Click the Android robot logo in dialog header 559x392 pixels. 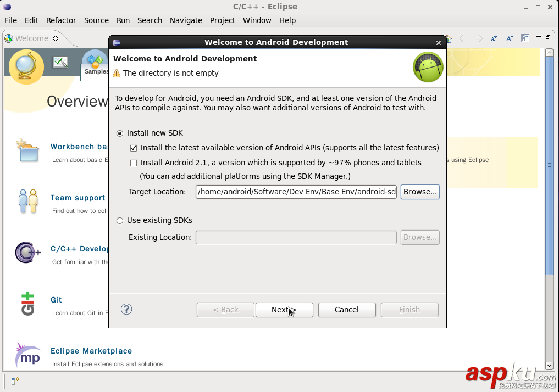coord(428,67)
